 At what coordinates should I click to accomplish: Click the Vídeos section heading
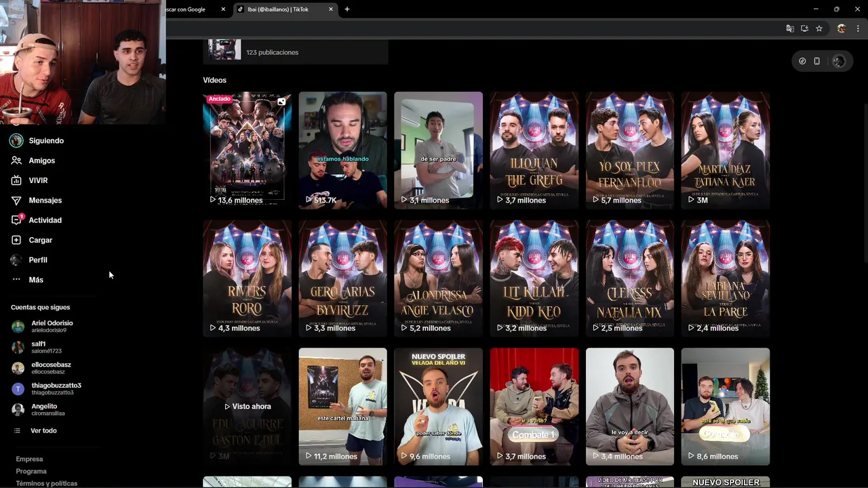coord(214,80)
